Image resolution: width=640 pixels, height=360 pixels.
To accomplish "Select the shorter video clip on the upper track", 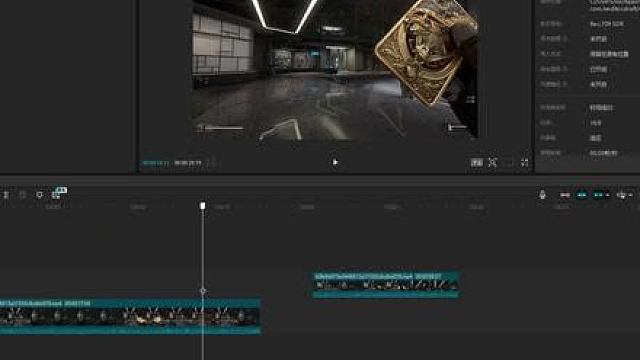I will 386,285.
